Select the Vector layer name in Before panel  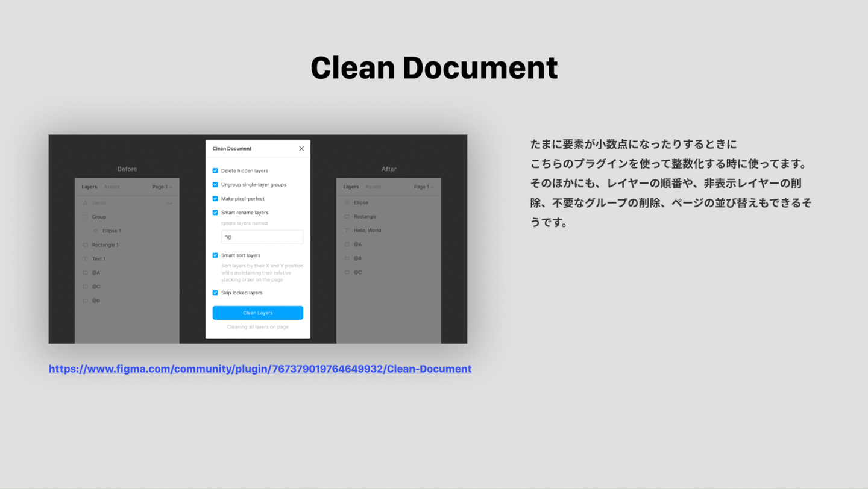[99, 203]
